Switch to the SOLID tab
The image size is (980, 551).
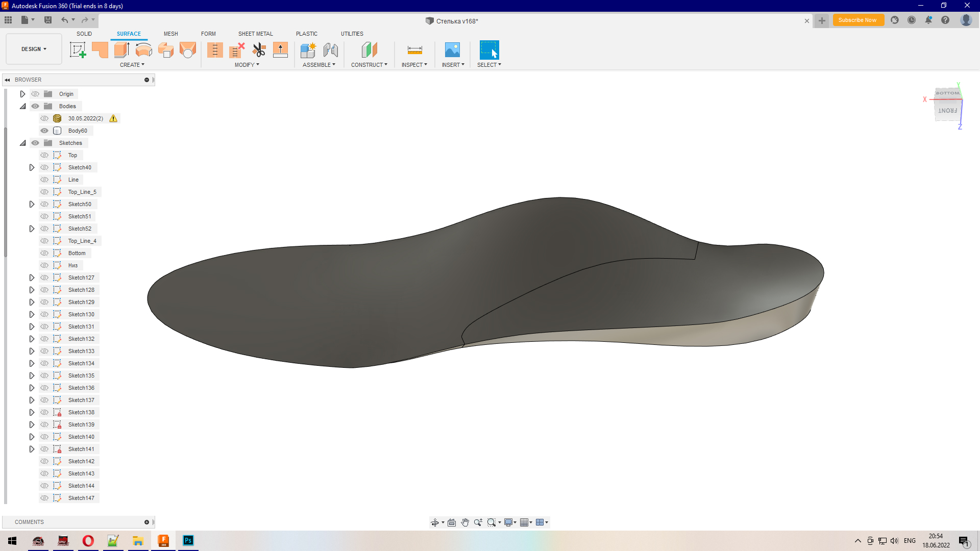84,34
